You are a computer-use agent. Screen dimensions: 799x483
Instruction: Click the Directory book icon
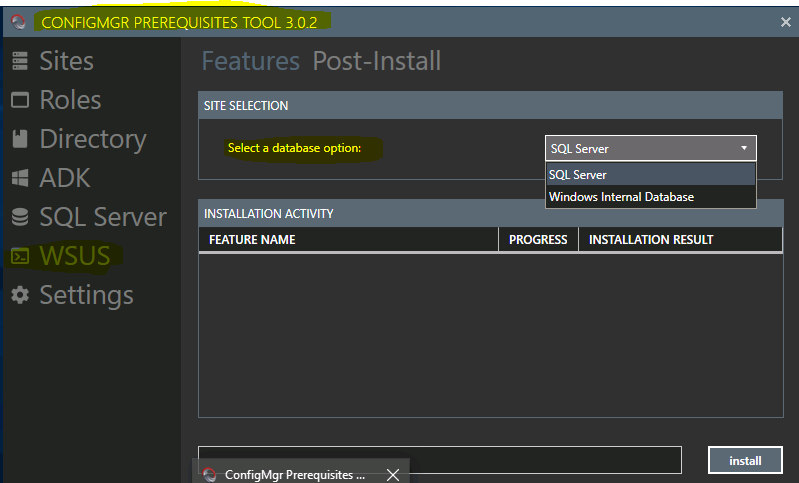coord(20,139)
